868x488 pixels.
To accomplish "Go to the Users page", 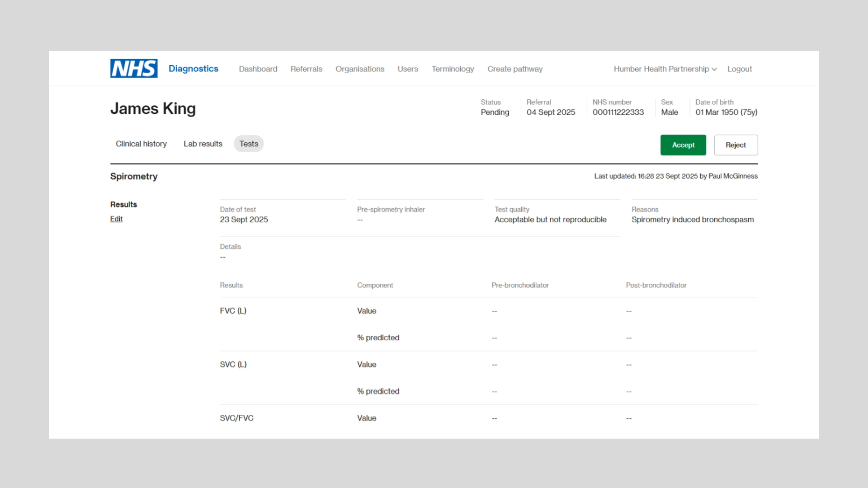I will [407, 69].
